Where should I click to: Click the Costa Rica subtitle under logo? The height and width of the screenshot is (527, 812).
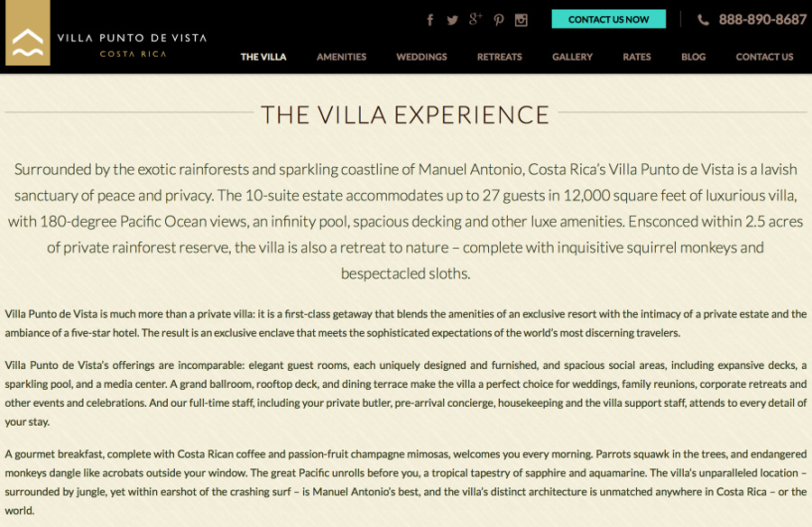point(134,54)
